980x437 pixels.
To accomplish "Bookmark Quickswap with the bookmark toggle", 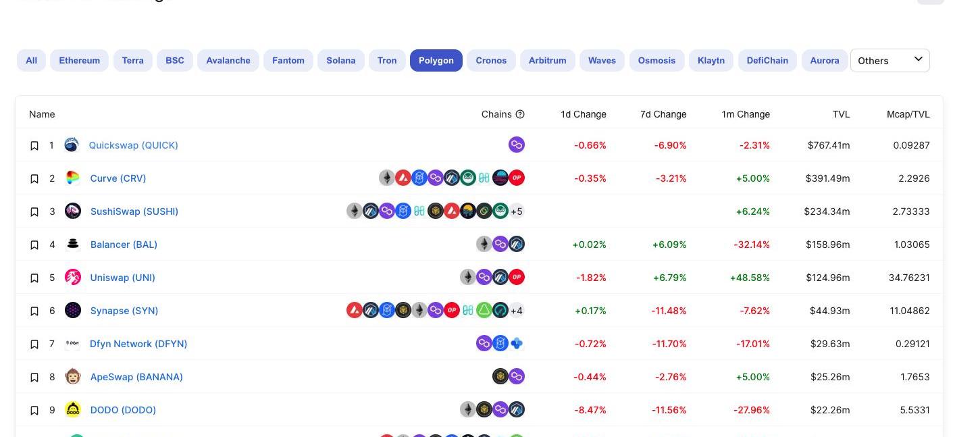I will click(34, 146).
